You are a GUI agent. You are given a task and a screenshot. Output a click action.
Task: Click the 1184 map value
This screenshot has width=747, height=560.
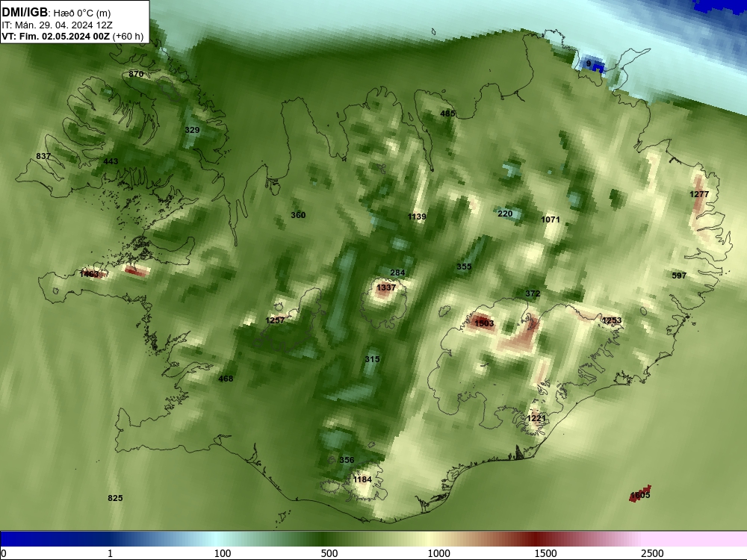[x=362, y=479]
